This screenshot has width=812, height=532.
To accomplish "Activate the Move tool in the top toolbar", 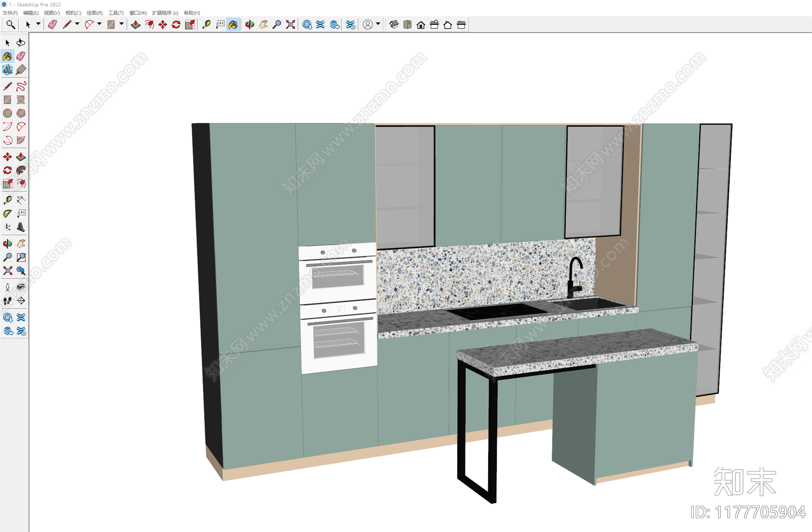I will [x=162, y=24].
